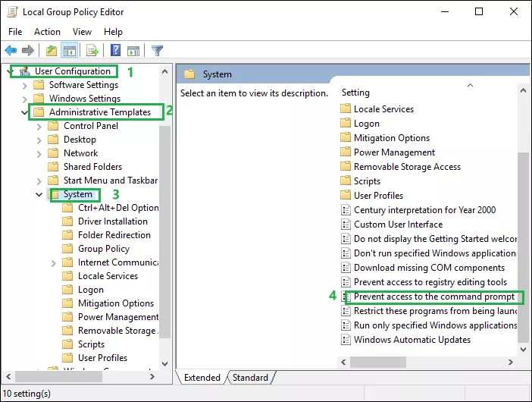Select Ctrl+Alt+Del Options tree folder
Screen dimensions: 532x402
[118, 208]
